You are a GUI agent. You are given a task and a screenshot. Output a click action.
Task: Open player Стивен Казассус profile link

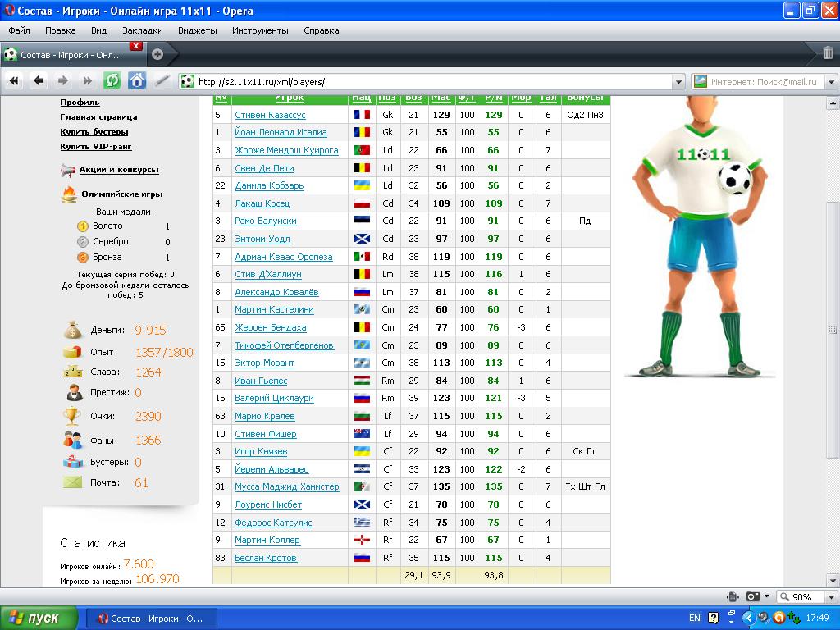point(270,115)
